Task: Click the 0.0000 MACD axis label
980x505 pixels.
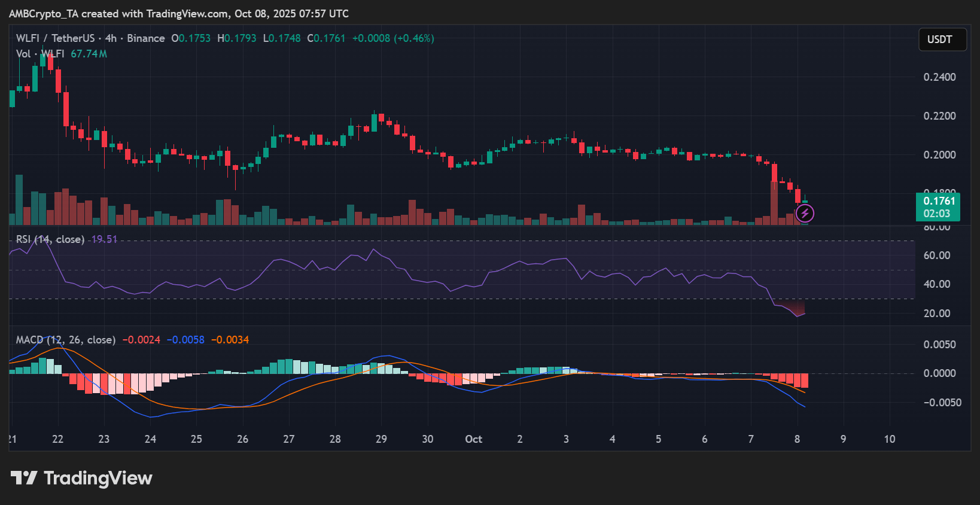Action: point(940,373)
